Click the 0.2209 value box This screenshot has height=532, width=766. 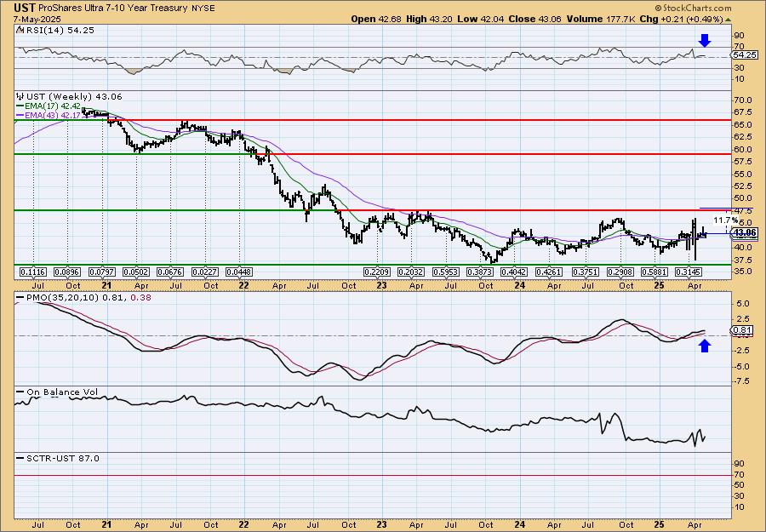pyautogui.click(x=377, y=272)
